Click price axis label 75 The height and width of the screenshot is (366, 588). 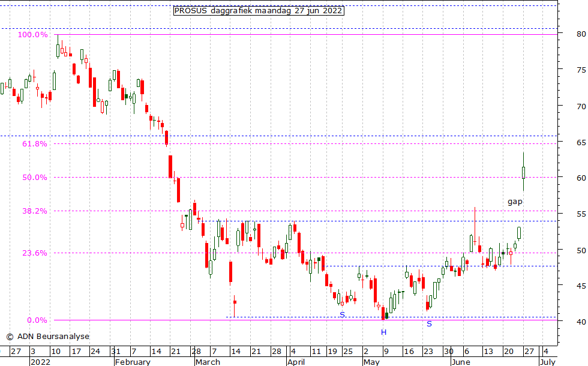(581, 70)
